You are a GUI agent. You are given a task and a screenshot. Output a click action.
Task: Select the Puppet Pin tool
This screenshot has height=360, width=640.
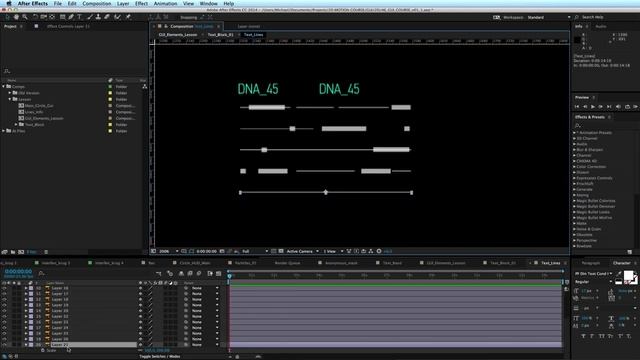tap(128, 17)
